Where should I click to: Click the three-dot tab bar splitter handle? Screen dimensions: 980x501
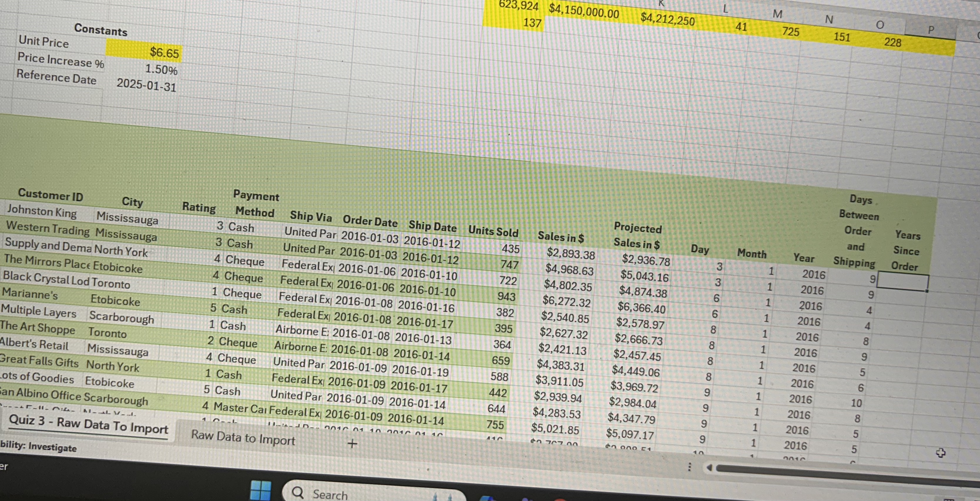coord(689,467)
